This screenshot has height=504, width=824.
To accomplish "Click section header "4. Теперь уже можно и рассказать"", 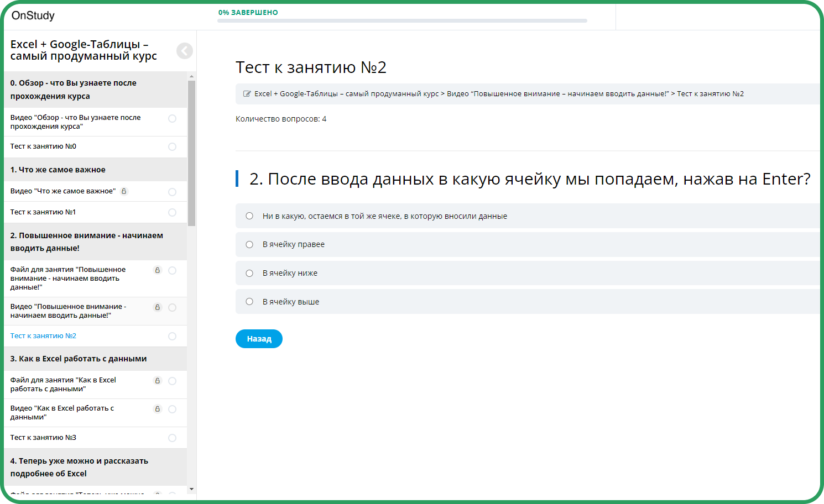I will tap(96, 467).
